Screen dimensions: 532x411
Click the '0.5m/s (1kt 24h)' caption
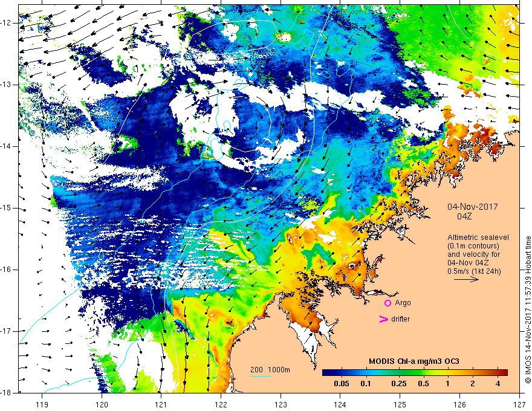click(x=474, y=271)
